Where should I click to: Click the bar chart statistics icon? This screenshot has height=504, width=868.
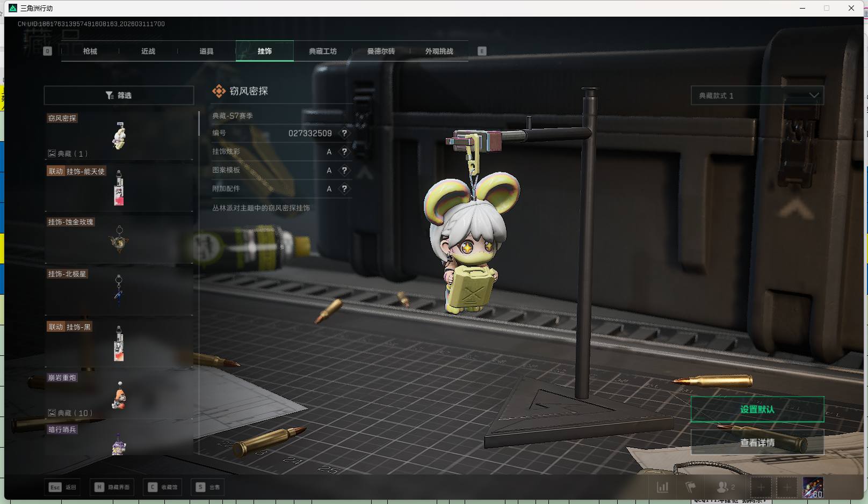(x=663, y=487)
